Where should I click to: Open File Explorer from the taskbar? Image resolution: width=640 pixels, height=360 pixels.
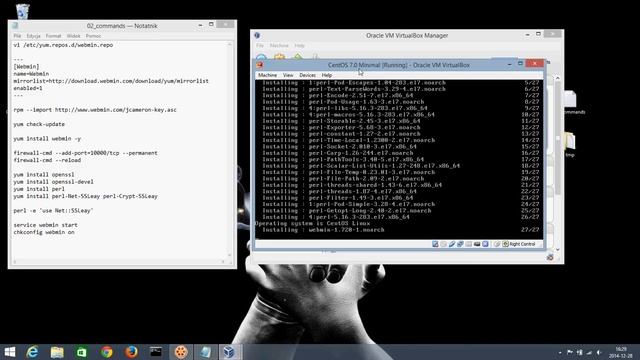pyautogui.click(x=57, y=352)
